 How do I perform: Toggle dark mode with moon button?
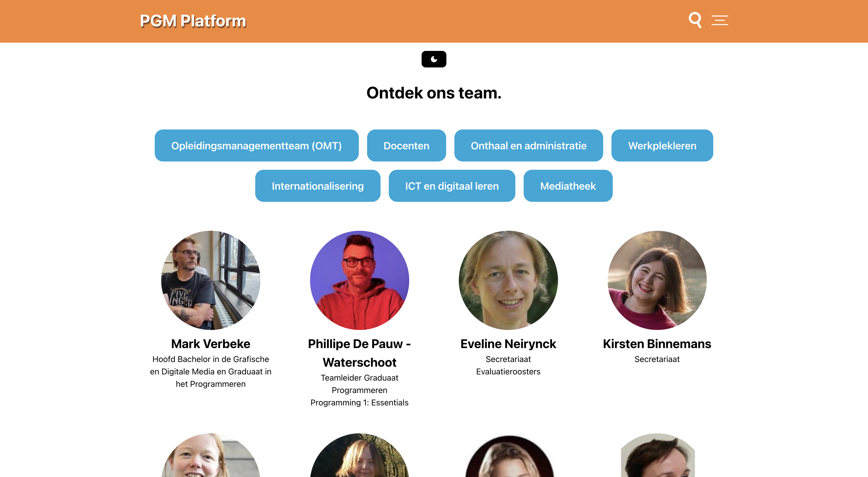pyautogui.click(x=434, y=59)
